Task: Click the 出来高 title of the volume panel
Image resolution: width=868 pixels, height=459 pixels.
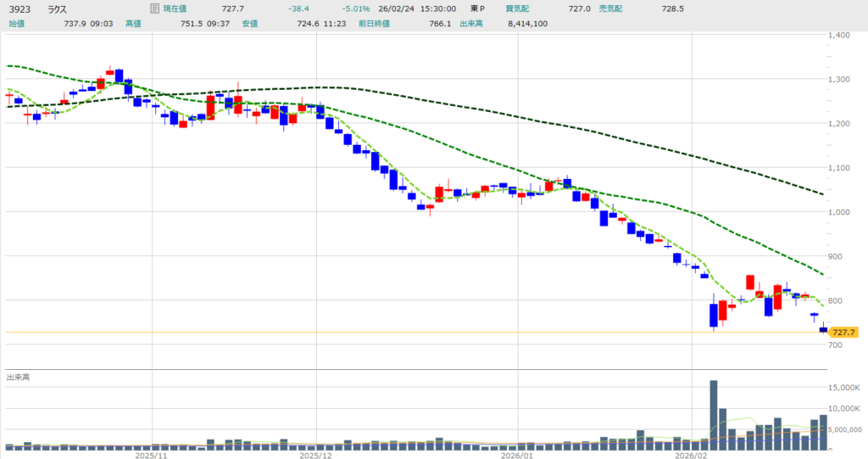Action: (x=19, y=377)
